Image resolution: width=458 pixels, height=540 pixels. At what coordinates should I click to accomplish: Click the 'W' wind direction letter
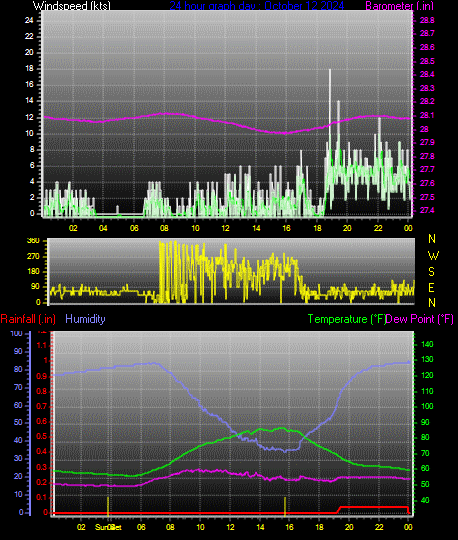[433, 256]
